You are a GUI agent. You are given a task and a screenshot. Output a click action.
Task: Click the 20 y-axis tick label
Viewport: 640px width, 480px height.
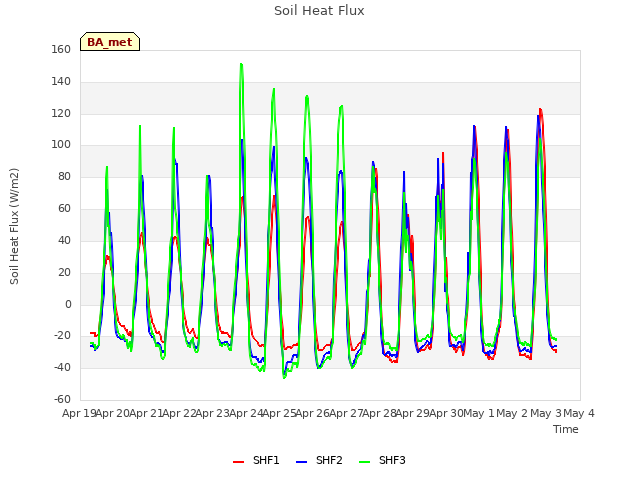64,272
